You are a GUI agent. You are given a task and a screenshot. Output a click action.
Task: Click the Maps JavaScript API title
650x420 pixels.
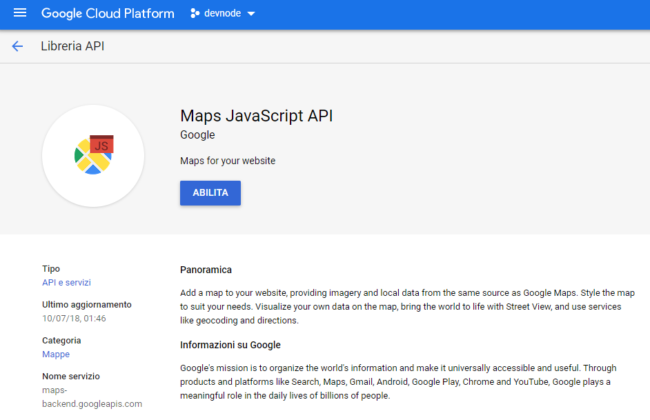click(256, 116)
